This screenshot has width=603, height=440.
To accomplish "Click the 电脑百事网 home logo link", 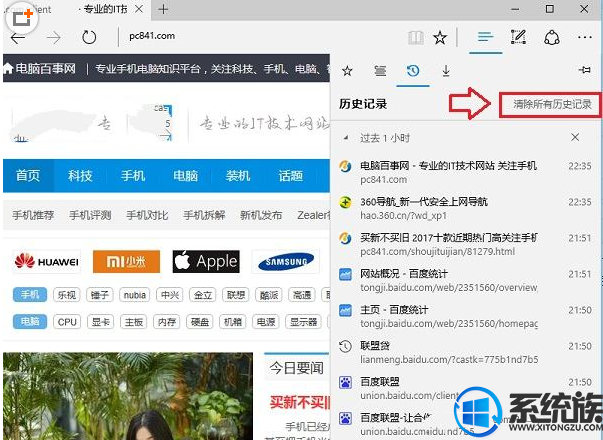I will pos(39,68).
